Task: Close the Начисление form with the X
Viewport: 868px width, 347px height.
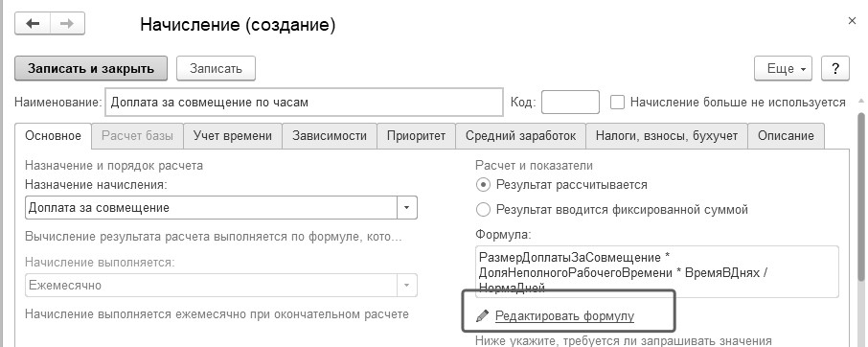Action: click(x=852, y=21)
